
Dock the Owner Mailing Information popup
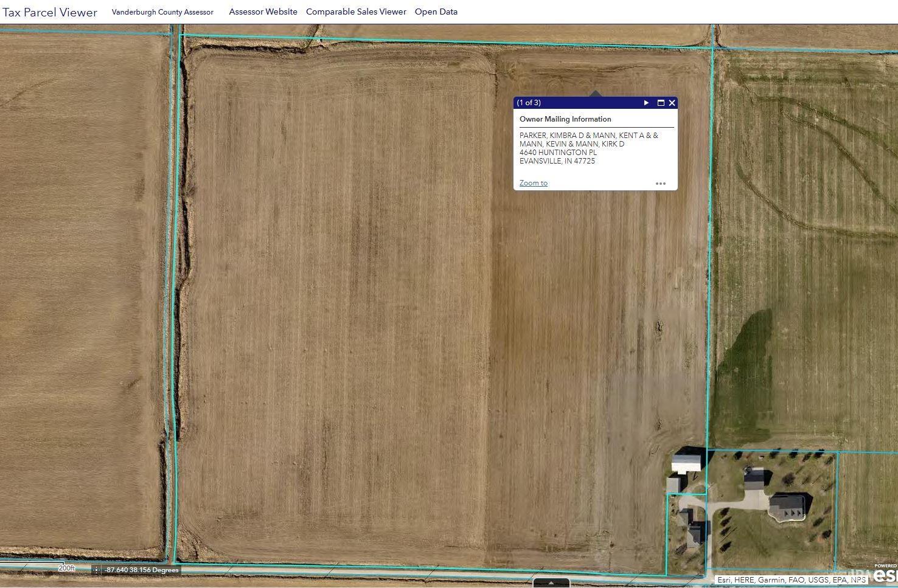click(x=660, y=103)
